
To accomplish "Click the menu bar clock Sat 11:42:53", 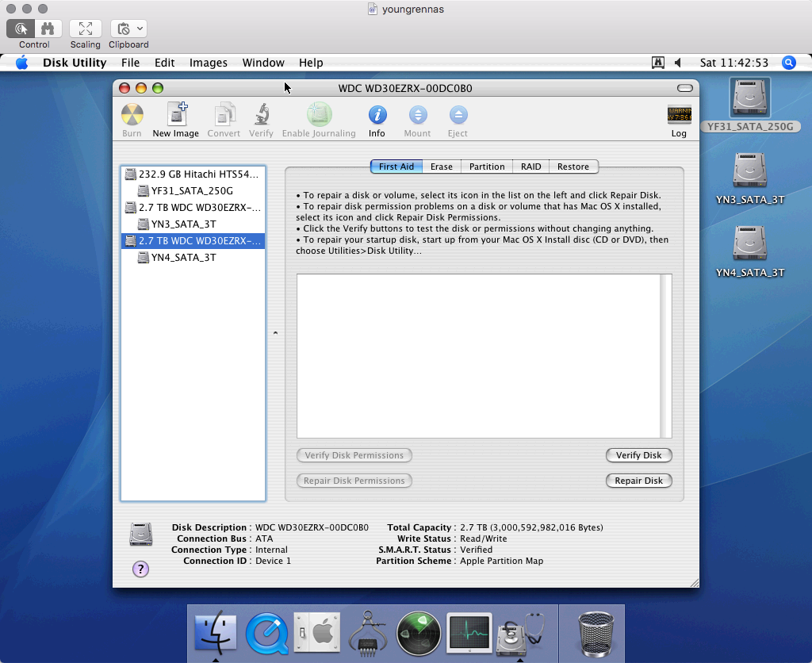I will (x=734, y=63).
